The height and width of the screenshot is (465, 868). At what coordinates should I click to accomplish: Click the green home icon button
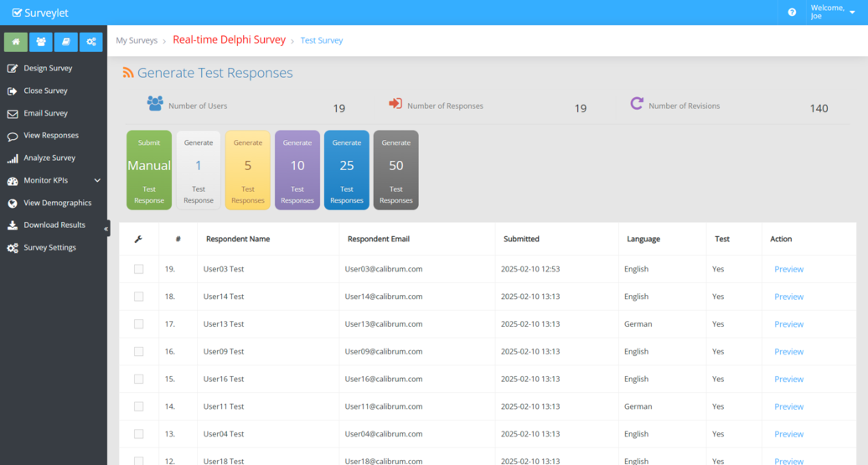coord(16,42)
